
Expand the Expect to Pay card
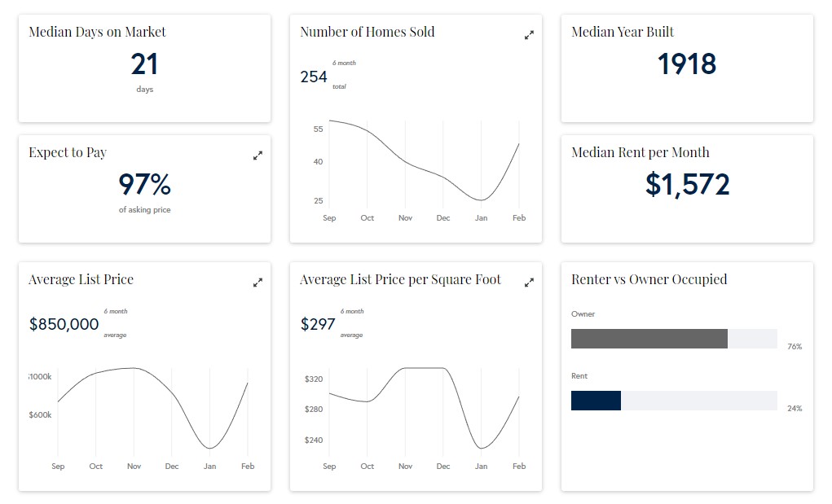click(258, 156)
